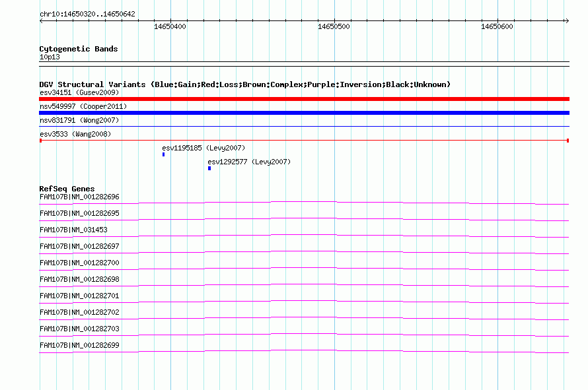Click the thick blue nsv549997 gain bar
This screenshot has height=390, width=588.
point(304,113)
